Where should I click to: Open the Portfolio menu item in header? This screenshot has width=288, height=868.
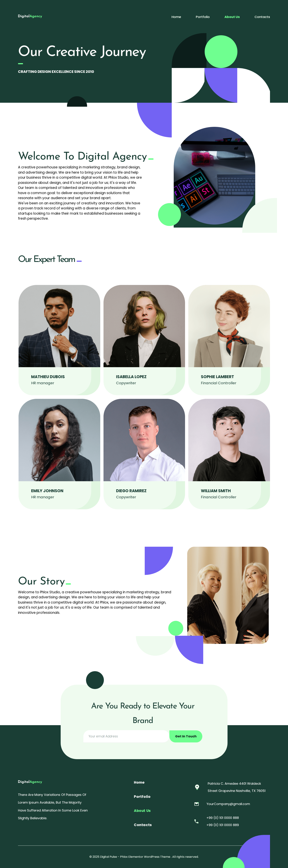coord(203,17)
